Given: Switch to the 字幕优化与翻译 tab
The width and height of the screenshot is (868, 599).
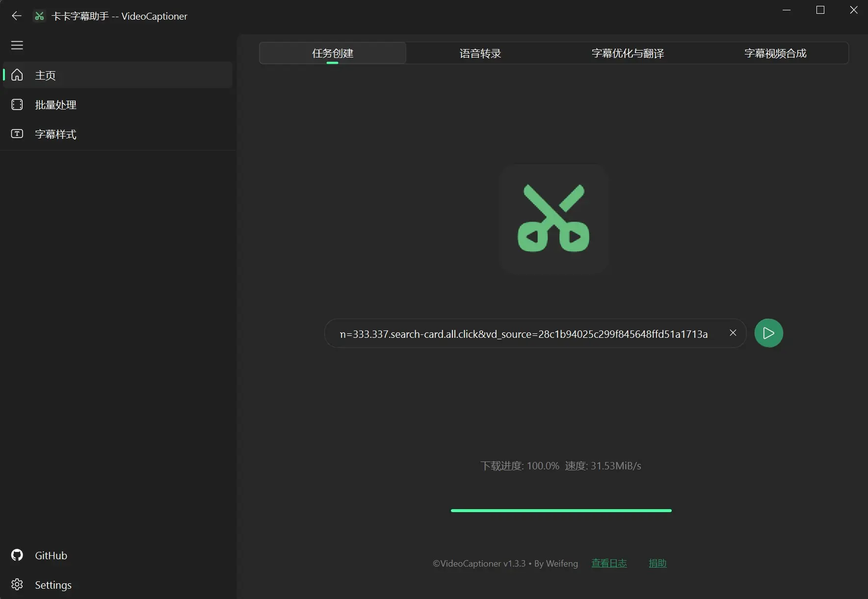Looking at the screenshot, I should coord(628,53).
